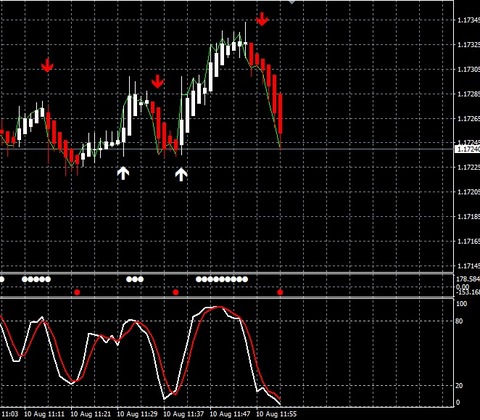Click the 1.17165 price scale label
Screen dimensions: 480x420
coord(468,241)
